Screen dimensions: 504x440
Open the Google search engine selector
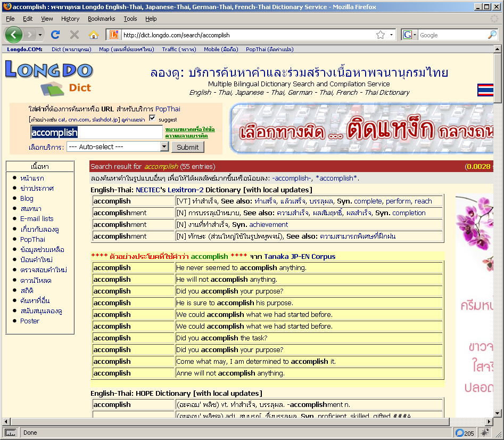point(410,35)
